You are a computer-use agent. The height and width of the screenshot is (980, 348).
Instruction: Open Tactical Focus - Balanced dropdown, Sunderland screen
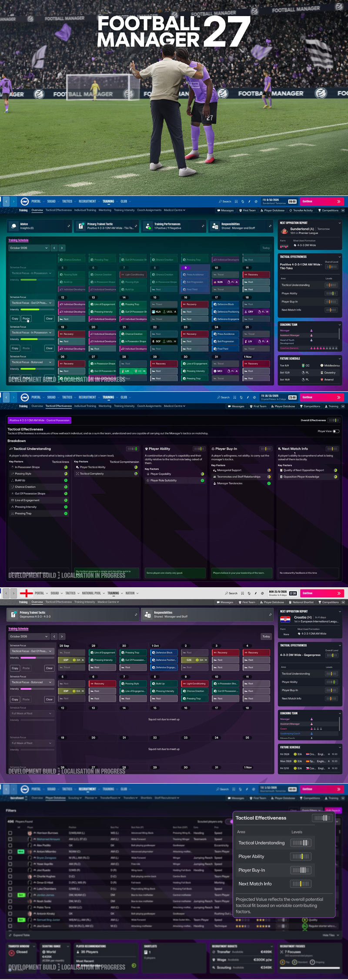(x=31, y=362)
